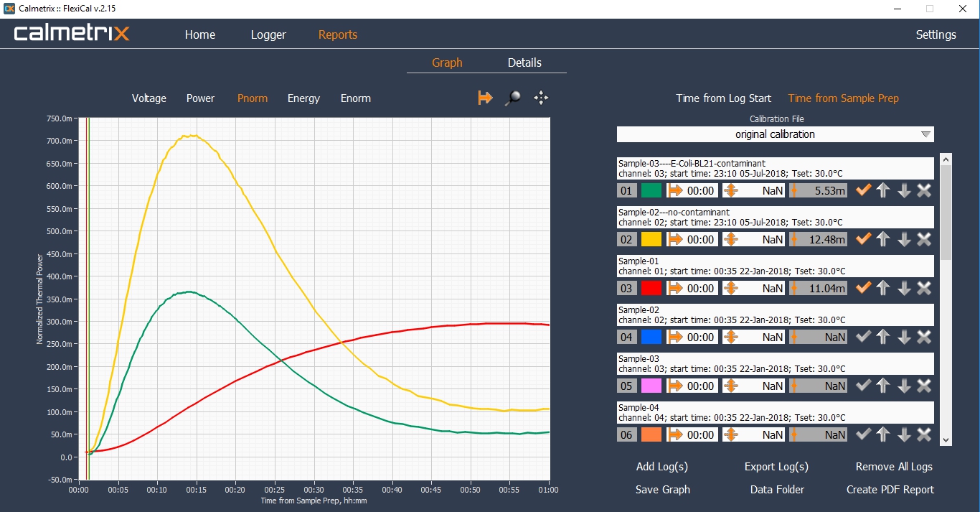
Task: Click Create PDF Report
Action: 890,490
